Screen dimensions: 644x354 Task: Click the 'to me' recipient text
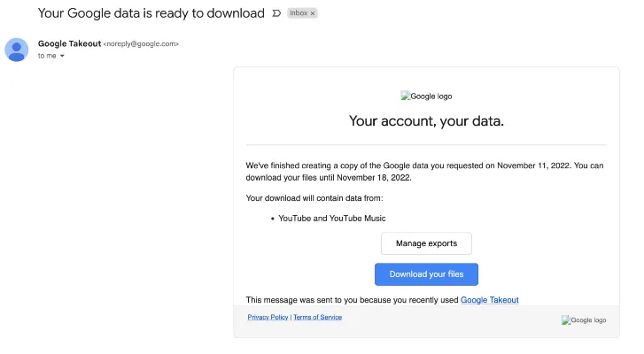[47, 56]
